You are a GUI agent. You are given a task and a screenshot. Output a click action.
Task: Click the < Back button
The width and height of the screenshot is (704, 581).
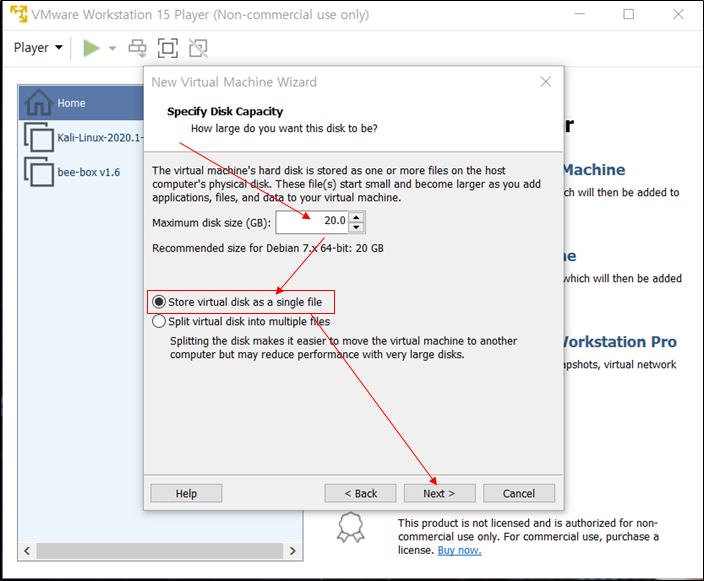(x=361, y=493)
